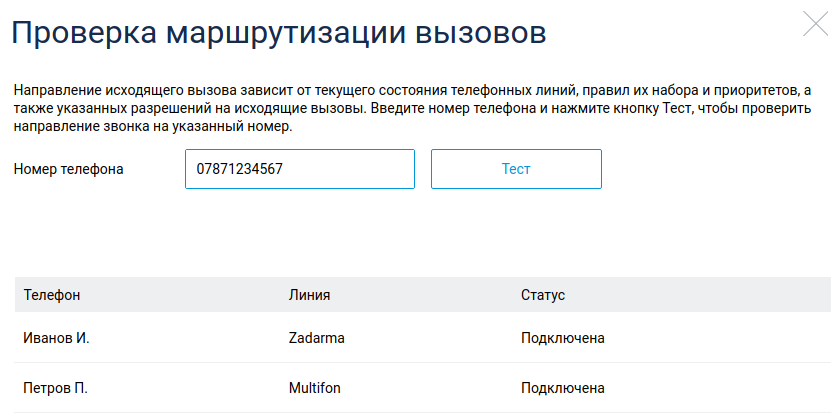Click the Zadarma line cell
The height and width of the screenshot is (420, 836).
(316, 338)
